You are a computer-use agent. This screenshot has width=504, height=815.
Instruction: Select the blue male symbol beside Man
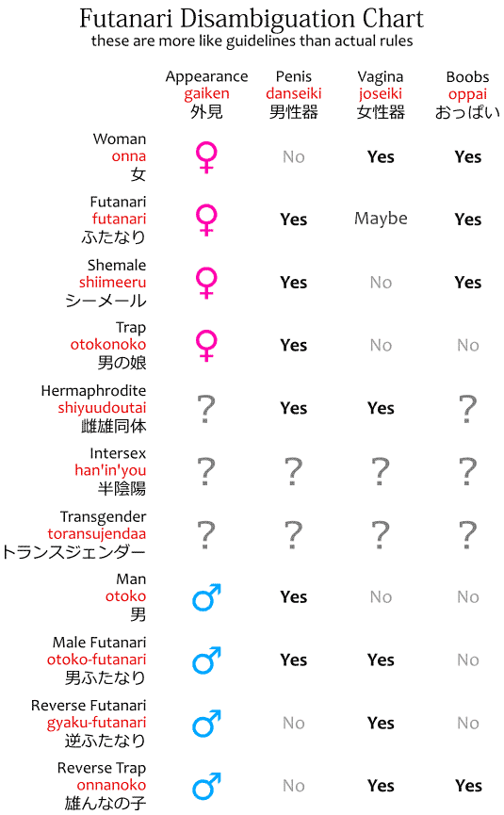pos(206,596)
